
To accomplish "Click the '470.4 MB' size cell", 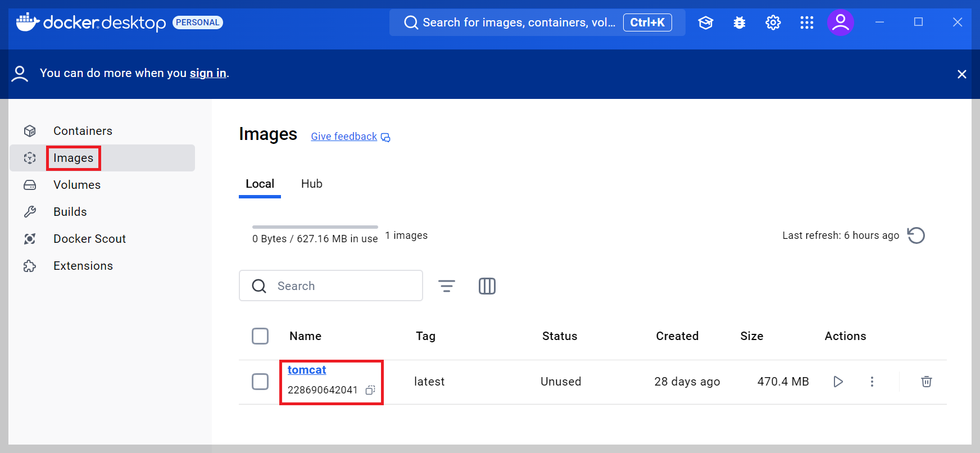I will pyautogui.click(x=783, y=382).
